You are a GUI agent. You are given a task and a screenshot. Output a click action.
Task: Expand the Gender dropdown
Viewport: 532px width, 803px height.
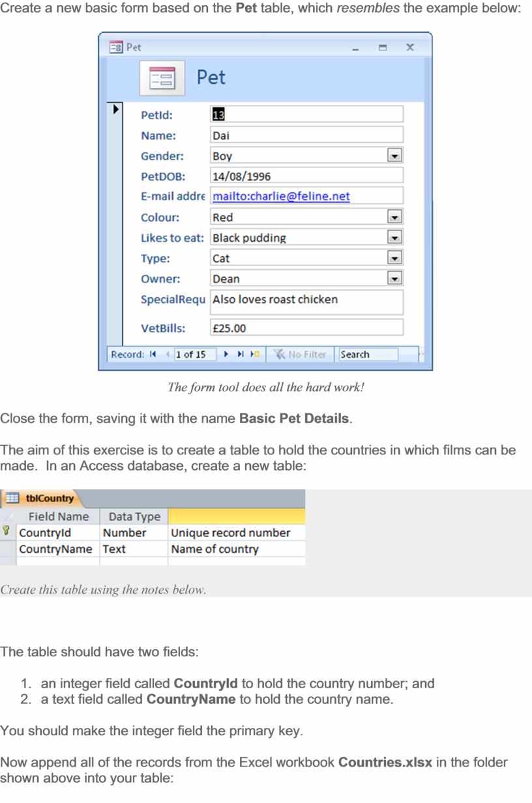click(x=394, y=156)
